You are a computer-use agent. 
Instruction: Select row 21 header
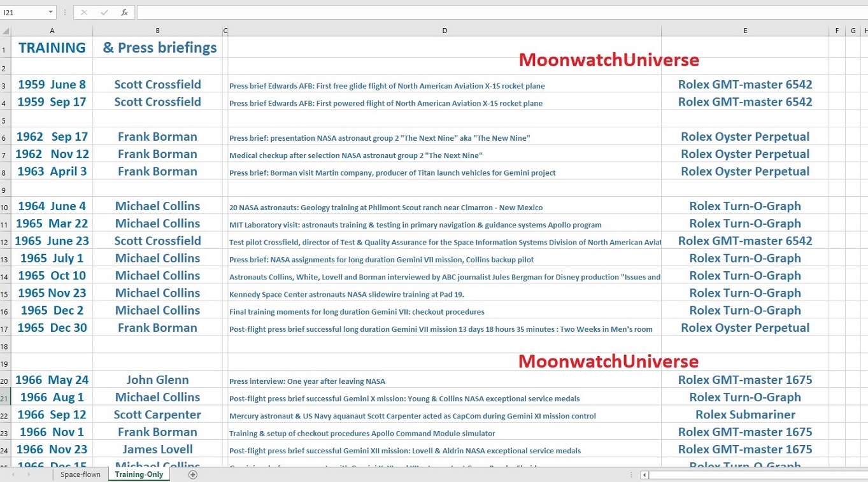point(5,397)
